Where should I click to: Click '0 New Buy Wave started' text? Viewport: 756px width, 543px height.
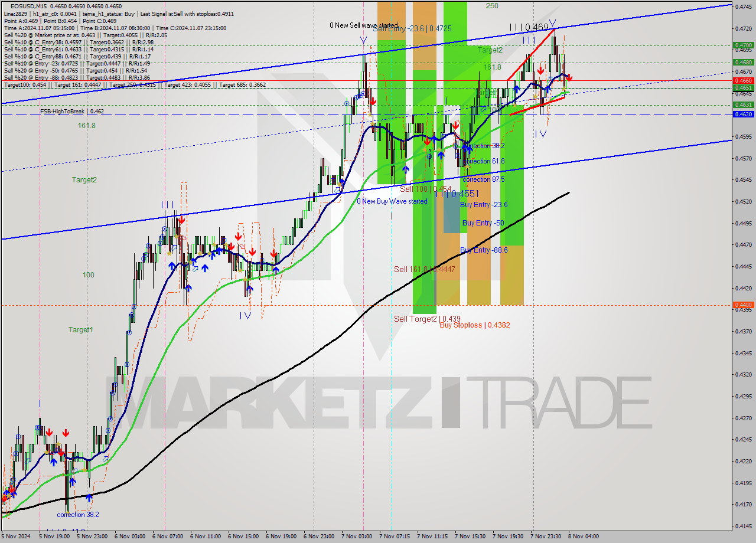tap(392, 201)
